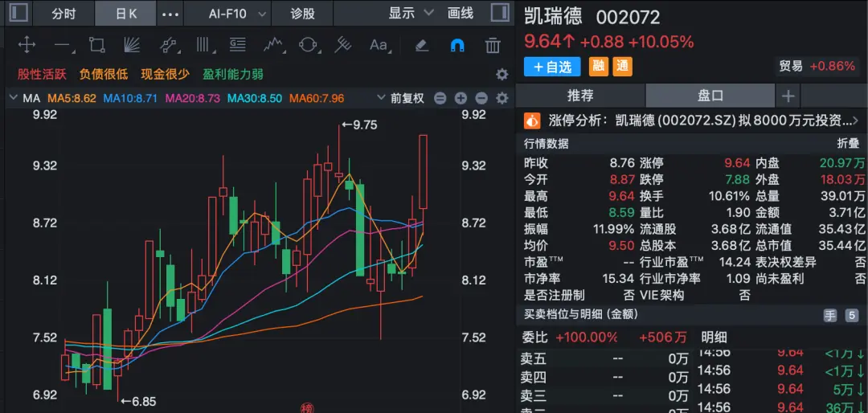Click the 股性活跃 tag
868x413 pixels.
[42, 74]
